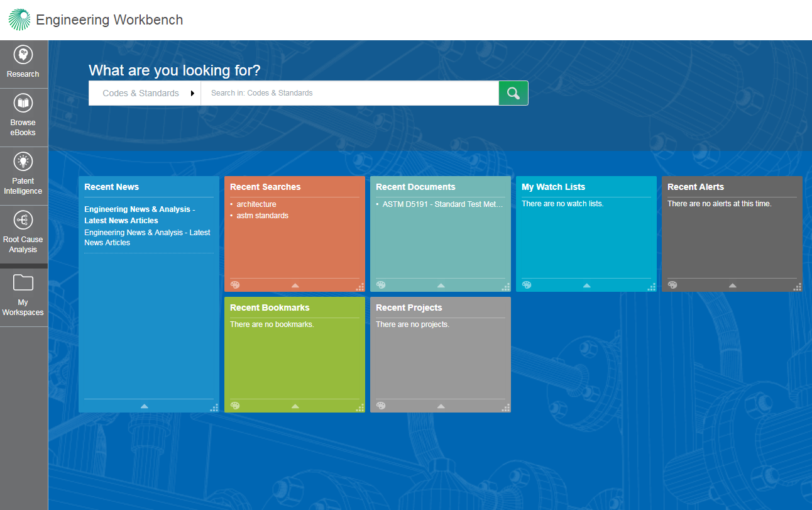This screenshot has width=812, height=510.
Task: Click the search input field
Action: pos(349,93)
